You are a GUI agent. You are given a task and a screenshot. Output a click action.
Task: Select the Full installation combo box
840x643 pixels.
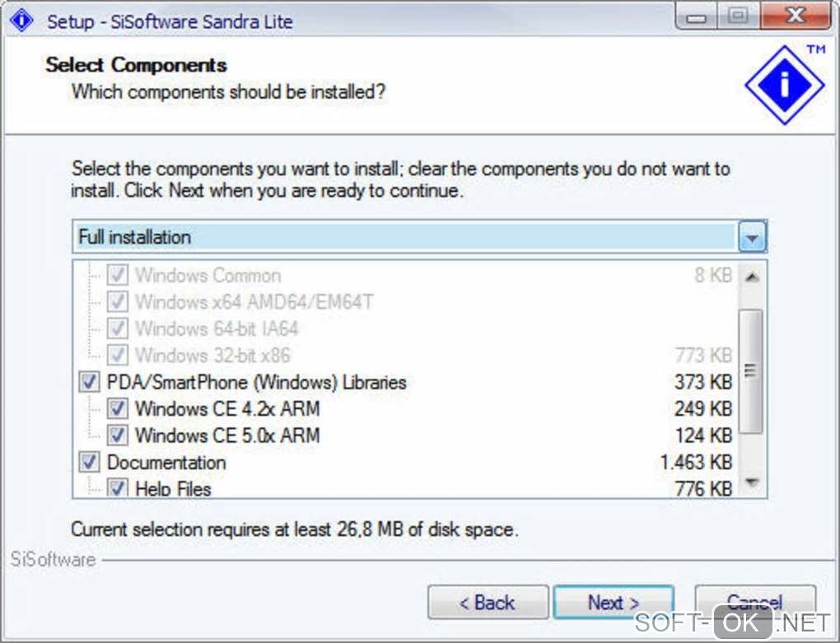tap(405, 238)
